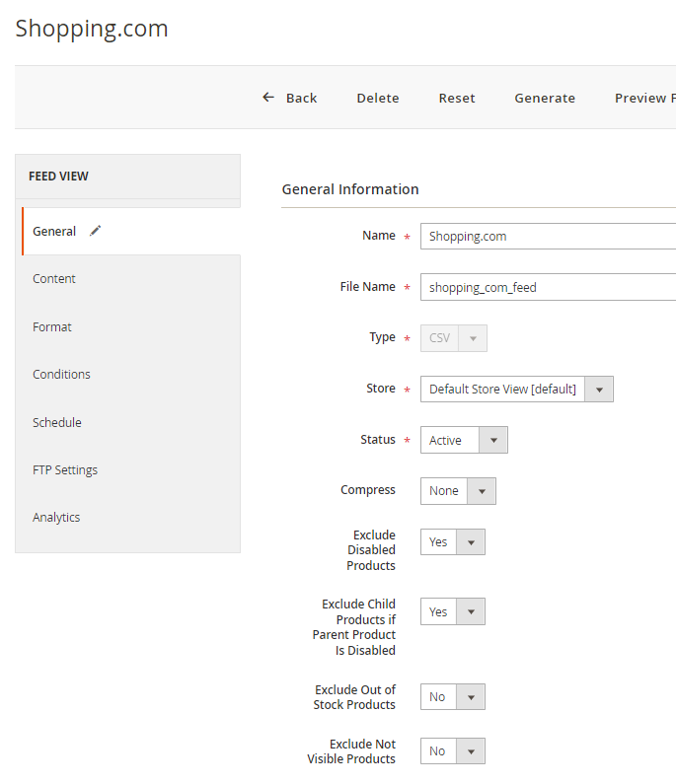Open the Store dropdown arrow

pos(599,390)
